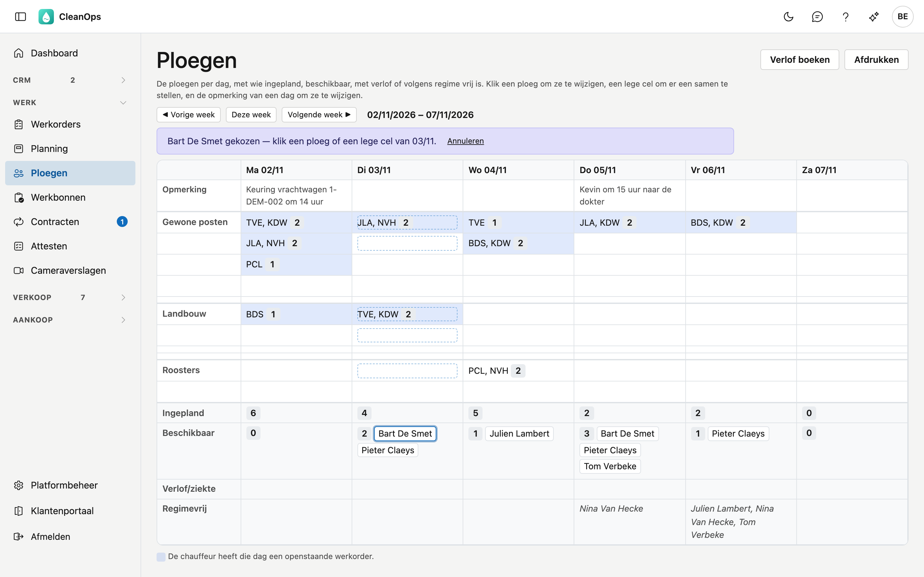This screenshot has width=924, height=577.
Task: Click the Verlof boeken button
Action: [x=800, y=60]
